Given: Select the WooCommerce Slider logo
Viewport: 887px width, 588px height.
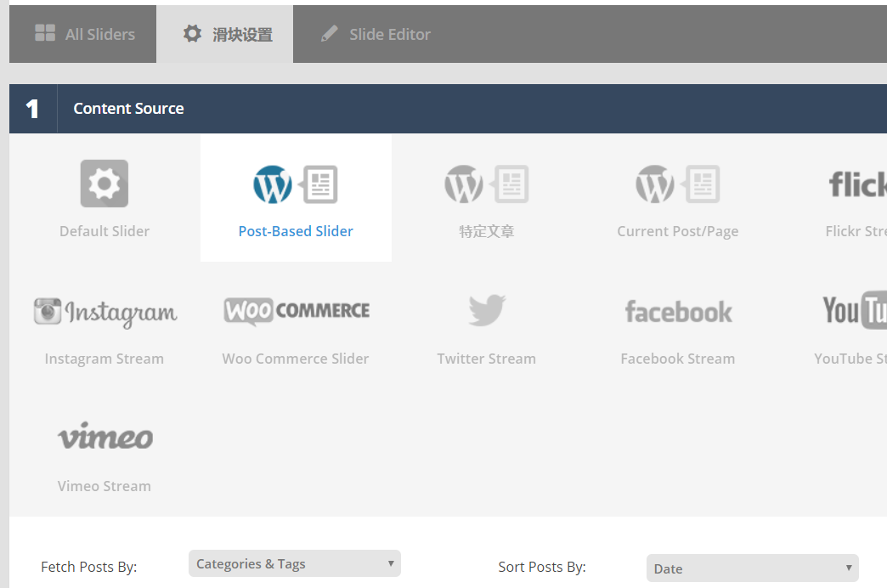Looking at the screenshot, I should click(296, 311).
